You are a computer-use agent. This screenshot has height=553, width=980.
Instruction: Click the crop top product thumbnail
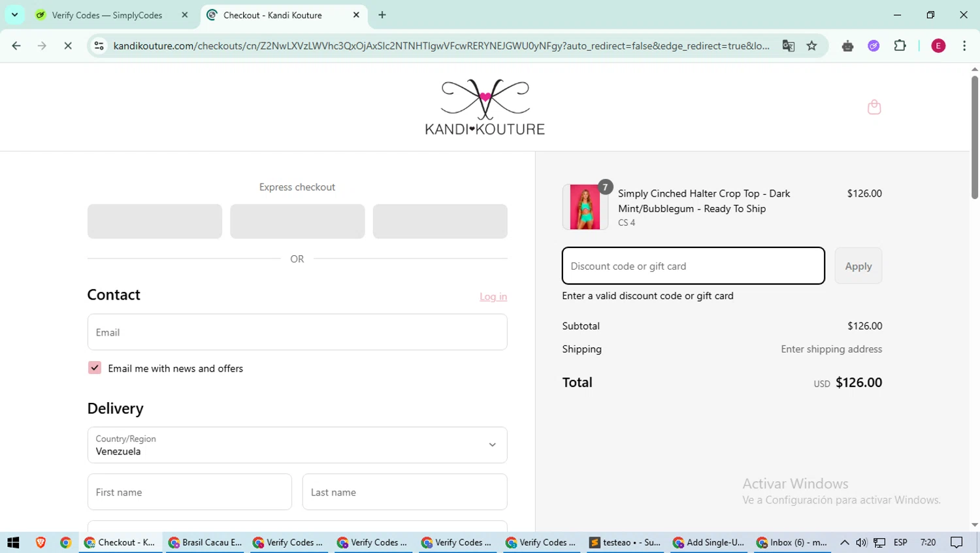coord(585,207)
